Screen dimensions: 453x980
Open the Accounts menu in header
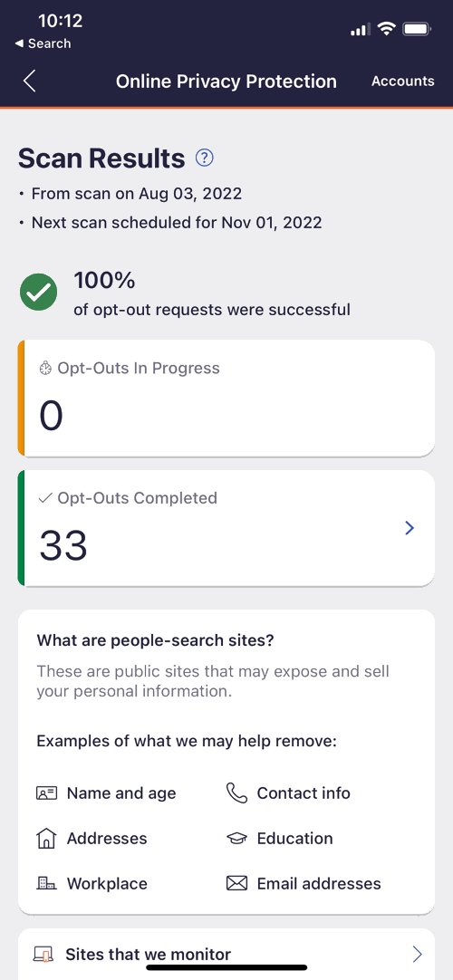pos(403,82)
